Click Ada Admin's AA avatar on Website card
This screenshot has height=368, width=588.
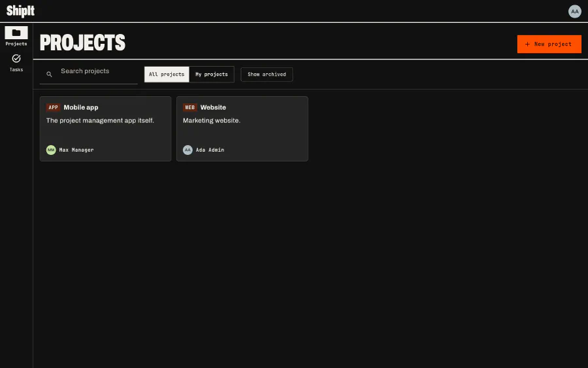(x=188, y=150)
